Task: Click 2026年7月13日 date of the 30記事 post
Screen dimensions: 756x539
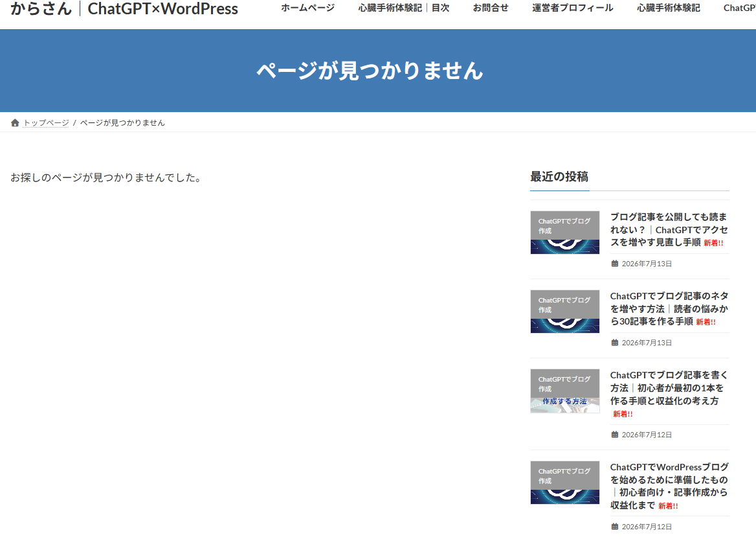Action: [647, 343]
